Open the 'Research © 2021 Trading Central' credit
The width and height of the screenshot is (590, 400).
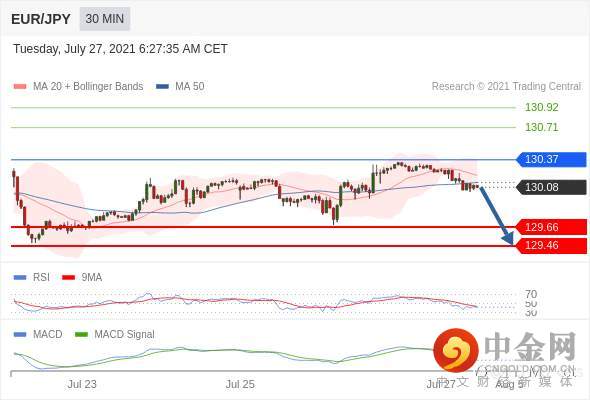pos(506,86)
